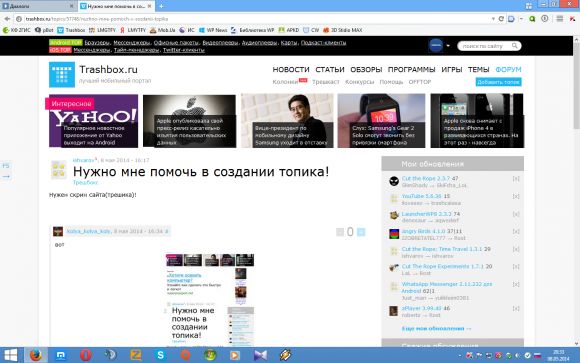Click the Windows Start button
This screenshot has width=580, height=363.
pyautogui.click(x=10, y=355)
